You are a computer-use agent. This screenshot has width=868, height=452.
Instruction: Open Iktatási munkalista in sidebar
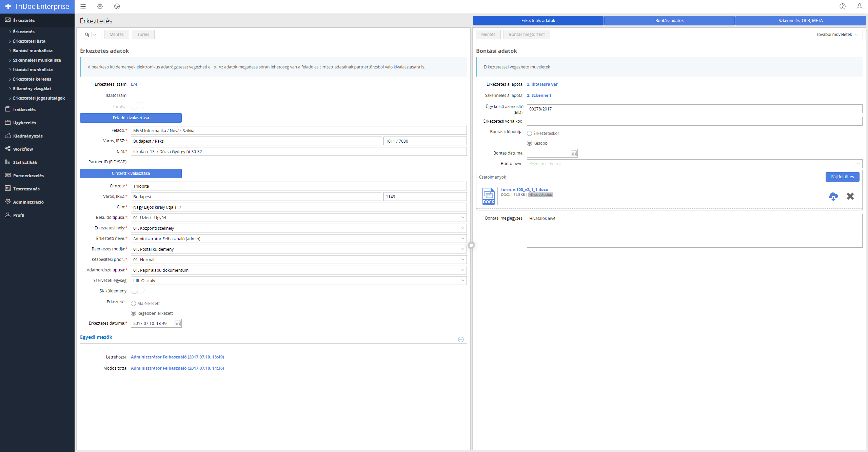tap(33, 69)
